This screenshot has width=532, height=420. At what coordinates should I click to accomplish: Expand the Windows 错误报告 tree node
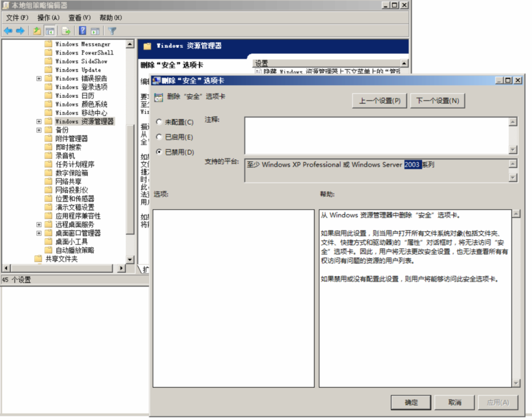pyautogui.click(x=38, y=79)
